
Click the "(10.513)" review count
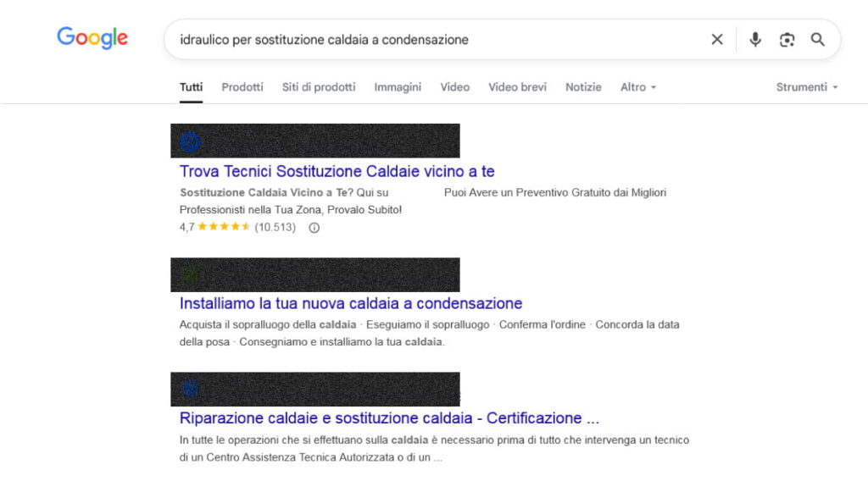pyautogui.click(x=275, y=227)
